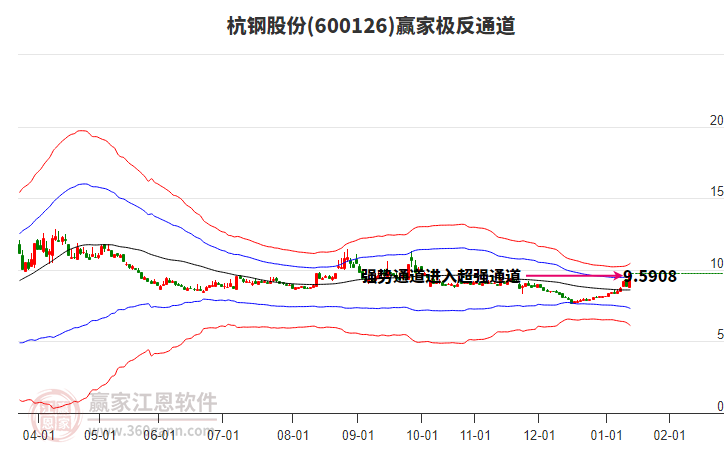Click the y-axis label 5
Screen dimensions: 726x450
[720, 335]
